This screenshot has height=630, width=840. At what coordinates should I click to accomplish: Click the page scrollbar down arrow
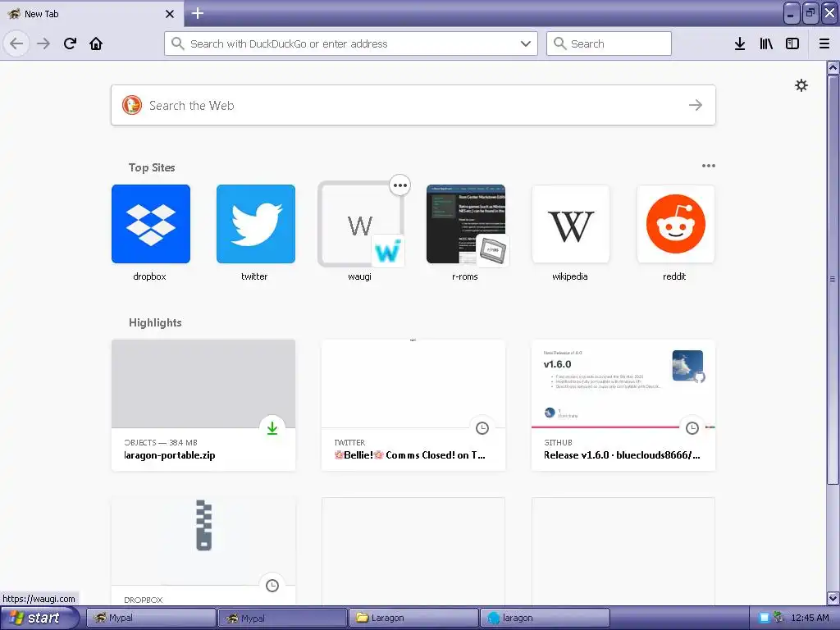click(833, 598)
